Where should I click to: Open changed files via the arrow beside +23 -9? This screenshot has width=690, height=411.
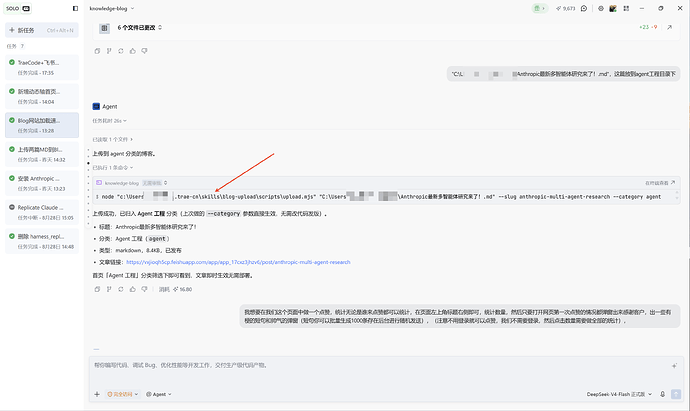tap(669, 27)
